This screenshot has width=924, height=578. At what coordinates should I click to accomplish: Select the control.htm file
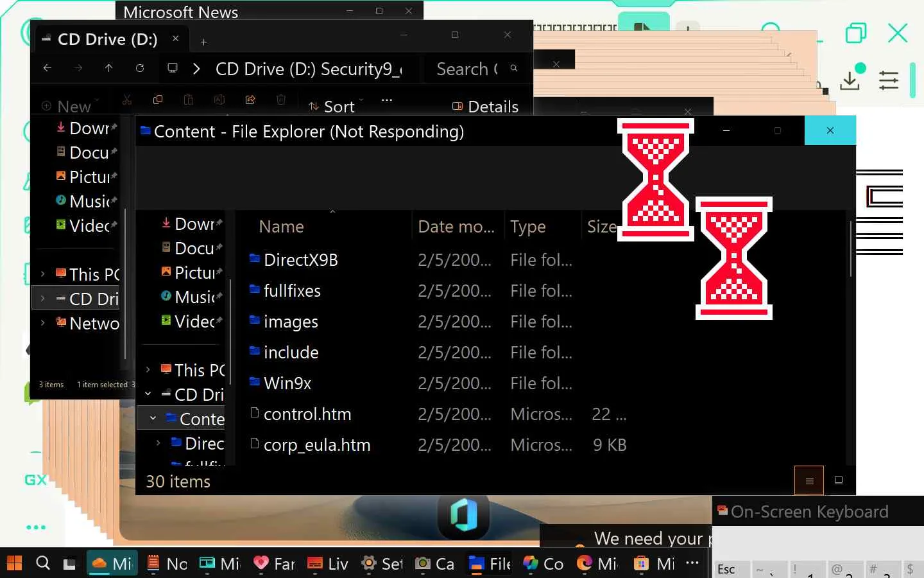click(x=438, y=414)
